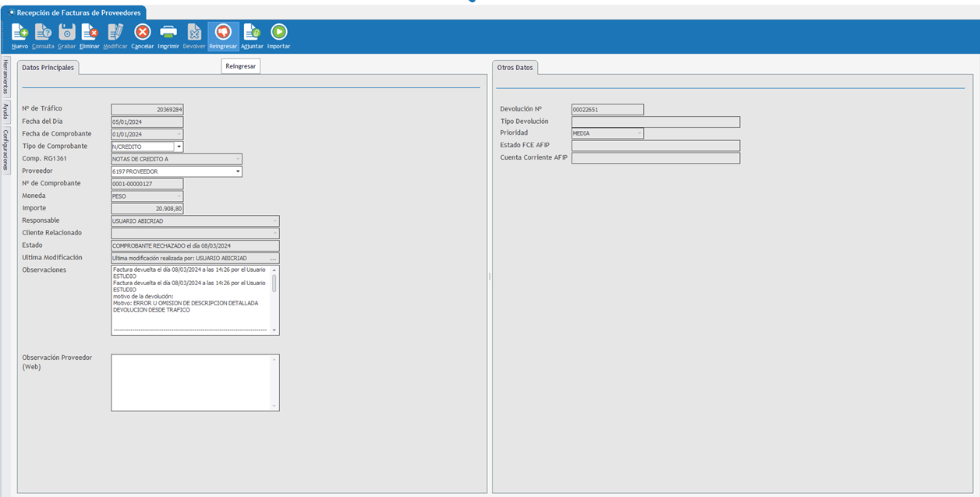Screen dimensions: 980x497
Task: Open the Responsable dropdown
Action: [x=275, y=221]
